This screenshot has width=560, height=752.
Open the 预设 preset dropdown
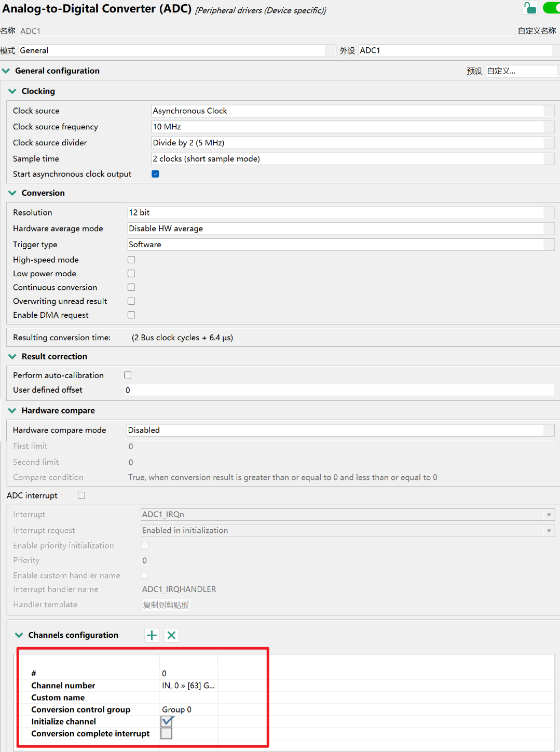point(521,71)
